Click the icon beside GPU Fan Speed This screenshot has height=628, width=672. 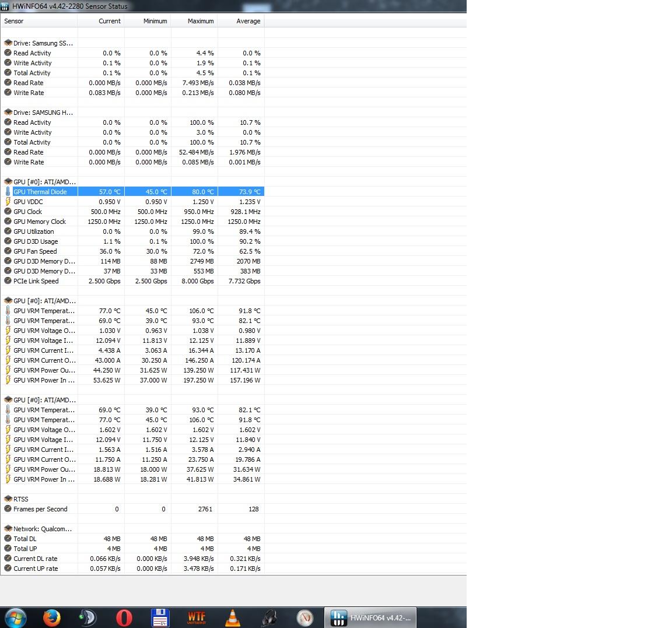point(8,251)
